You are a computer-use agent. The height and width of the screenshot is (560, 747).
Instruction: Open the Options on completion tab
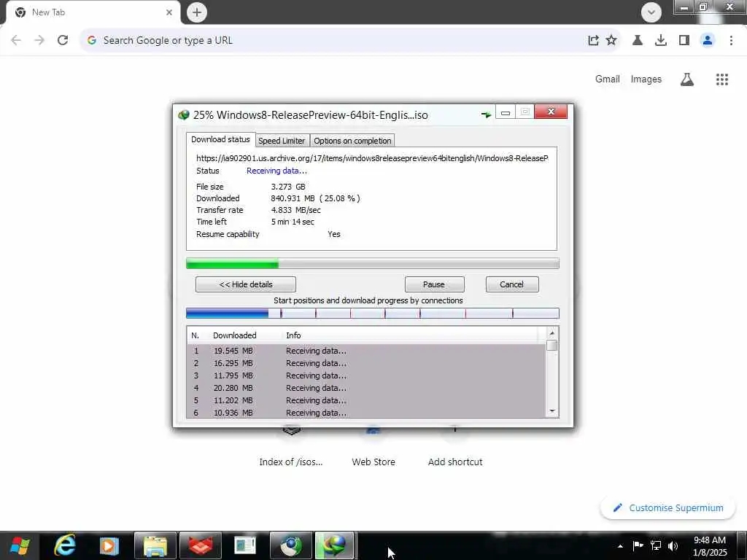click(352, 141)
